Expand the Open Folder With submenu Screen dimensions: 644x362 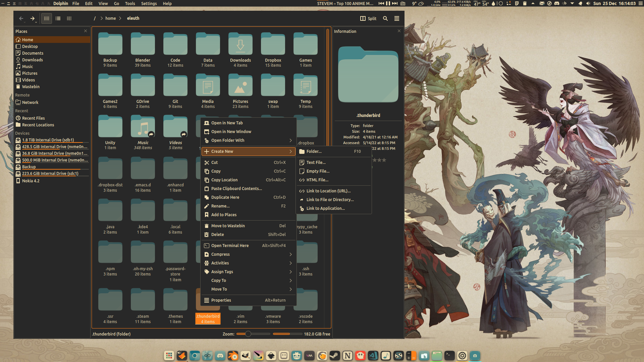248,140
